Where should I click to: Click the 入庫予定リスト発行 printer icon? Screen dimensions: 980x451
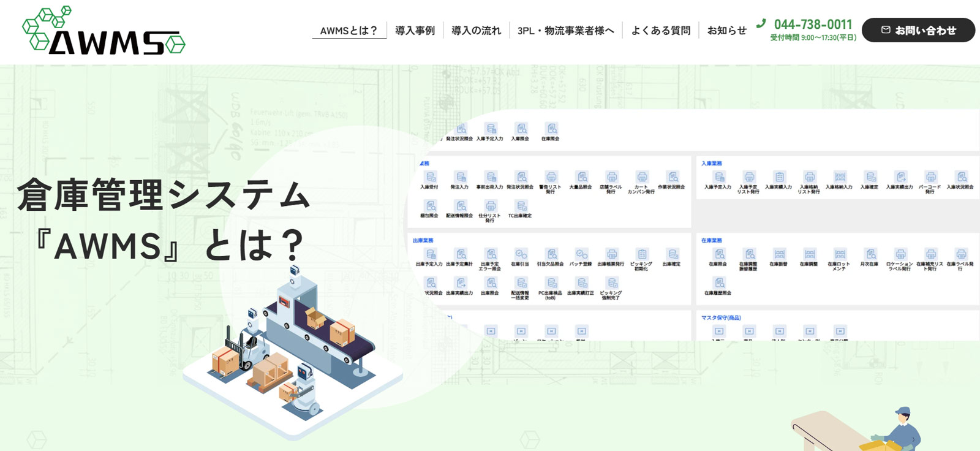749,176
